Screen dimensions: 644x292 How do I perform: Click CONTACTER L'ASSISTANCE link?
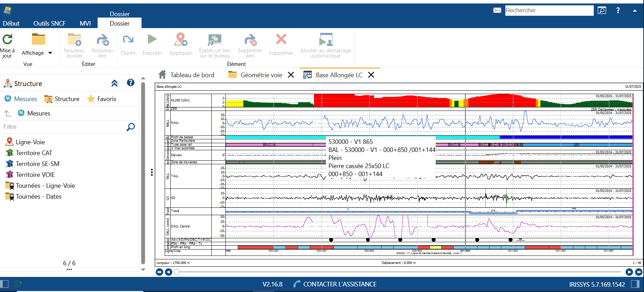[x=340, y=284]
